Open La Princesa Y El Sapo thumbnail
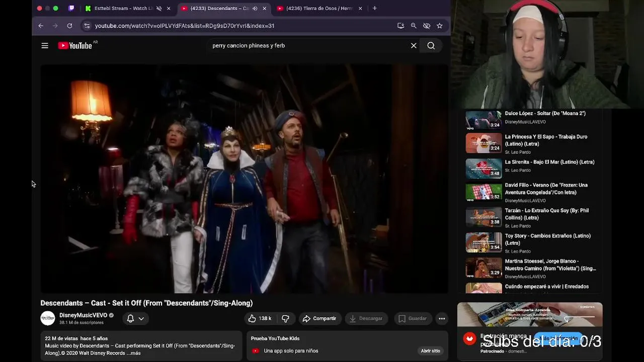644x362 pixels. coord(484,143)
